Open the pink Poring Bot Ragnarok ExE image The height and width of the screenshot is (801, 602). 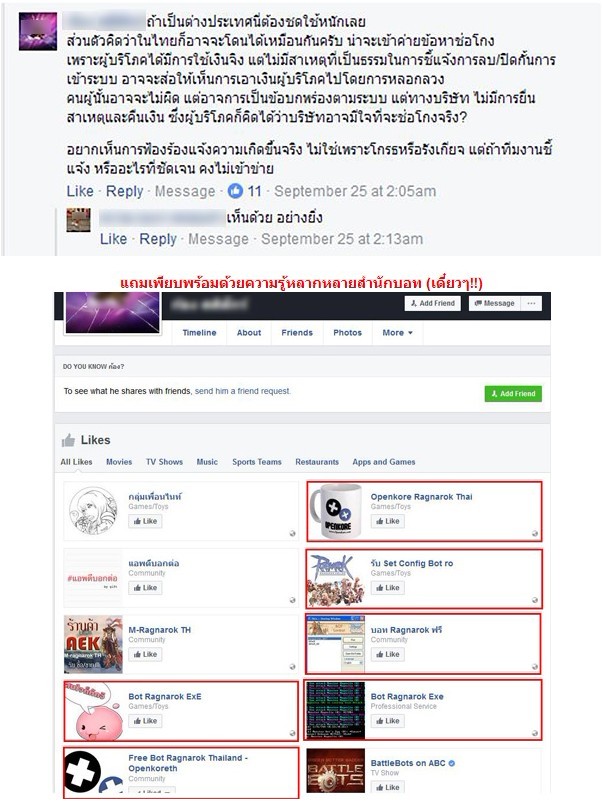(x=94, y=711)
